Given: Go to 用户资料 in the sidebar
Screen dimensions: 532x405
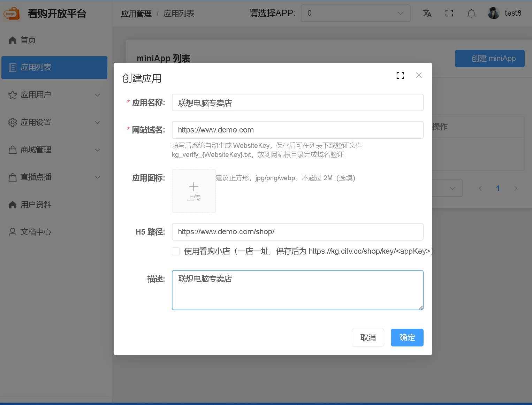Looking at the screenshot, I should (x=54, y=205).
